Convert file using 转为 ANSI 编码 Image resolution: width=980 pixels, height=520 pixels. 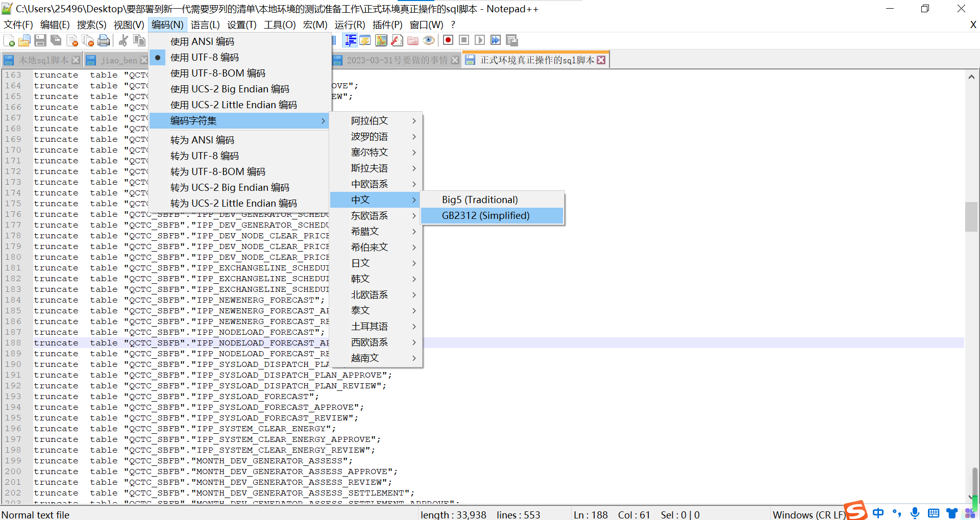pos(240,140)
